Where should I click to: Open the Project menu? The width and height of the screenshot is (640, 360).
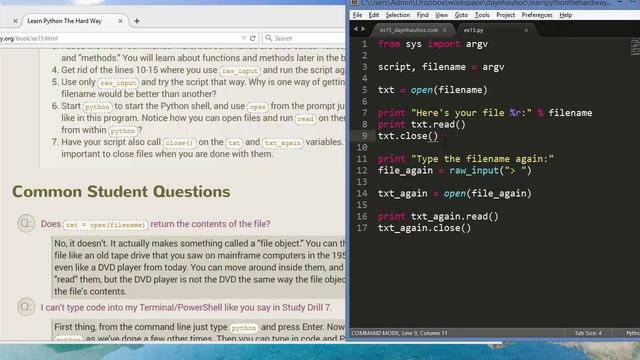pyautogui.click(x=505, y=15)
